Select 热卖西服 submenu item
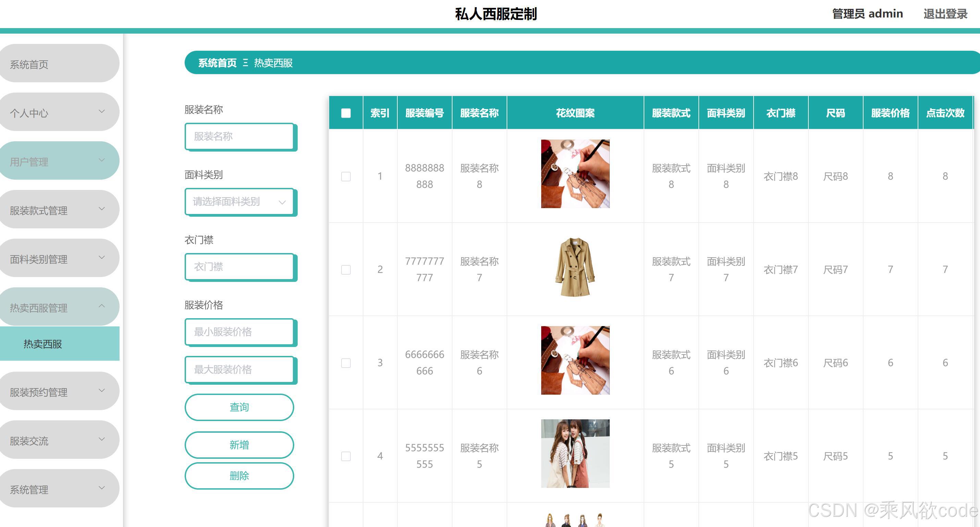Screen dimensions: 980x527 click(43, 344)
